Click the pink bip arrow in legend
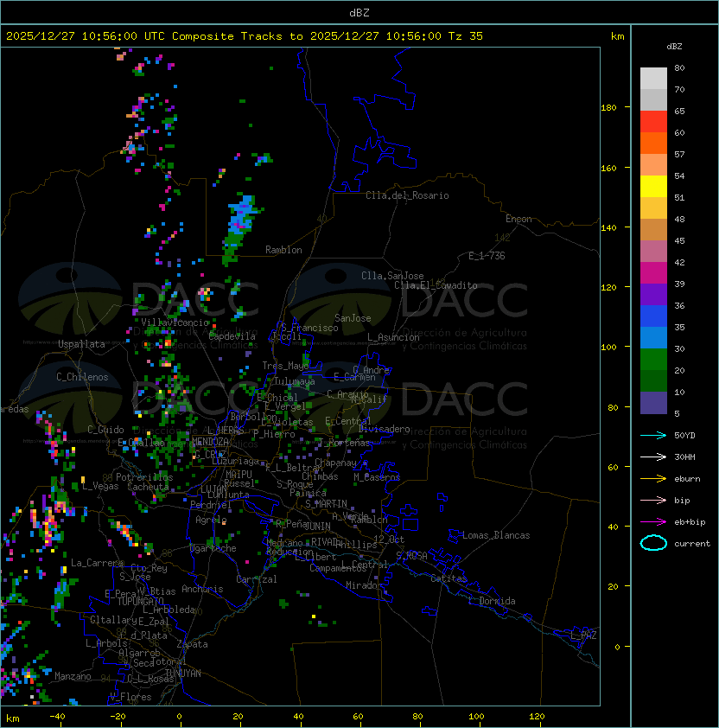The image size is (719, 728). [653, 500]
